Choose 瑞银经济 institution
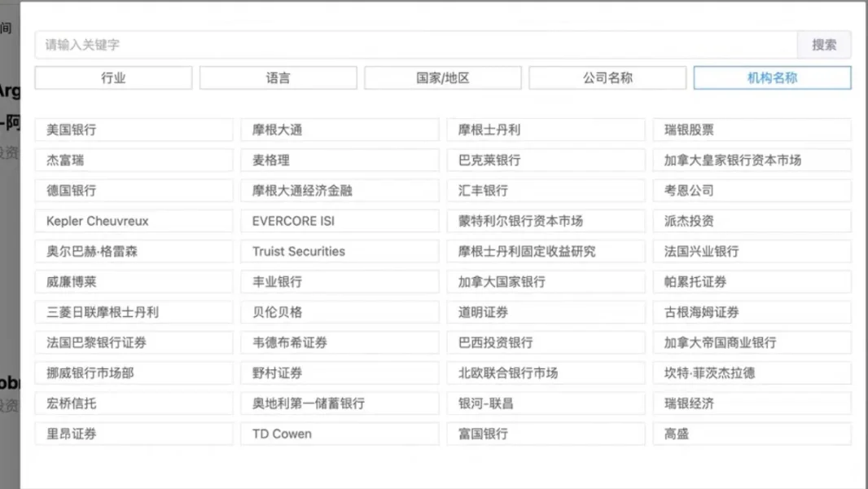The width and height of the screenshot is (868, 489). 752,403
